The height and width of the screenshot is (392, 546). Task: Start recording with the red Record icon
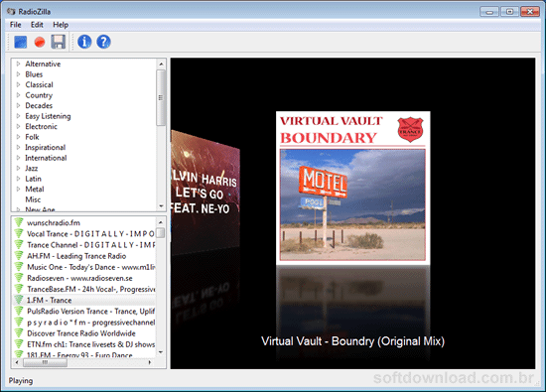click(x=40, y=42)
